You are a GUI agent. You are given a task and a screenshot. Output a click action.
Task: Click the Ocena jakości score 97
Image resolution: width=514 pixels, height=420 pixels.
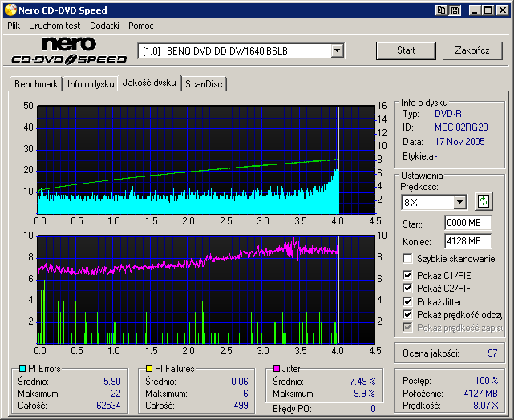click(492, 353)
